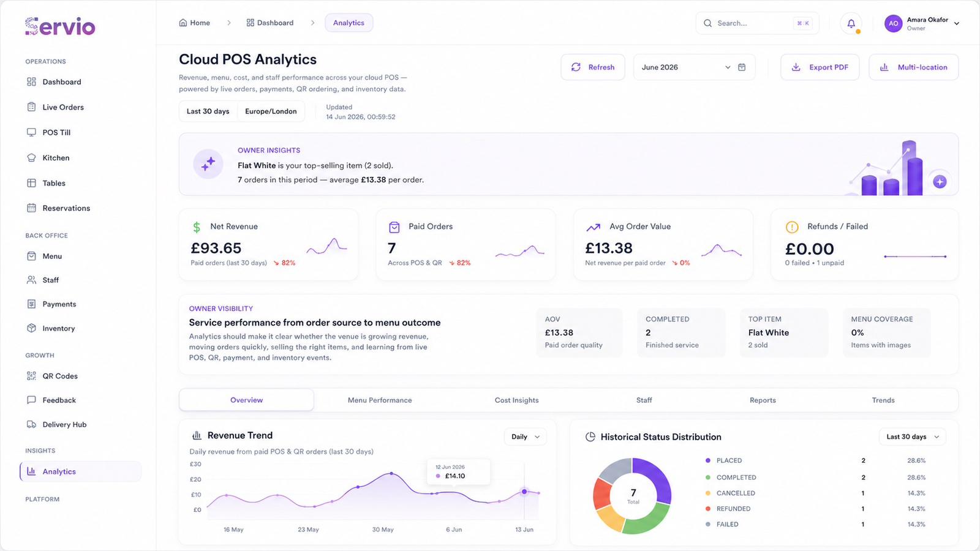Click the Export PDF button

click(820, 67)
